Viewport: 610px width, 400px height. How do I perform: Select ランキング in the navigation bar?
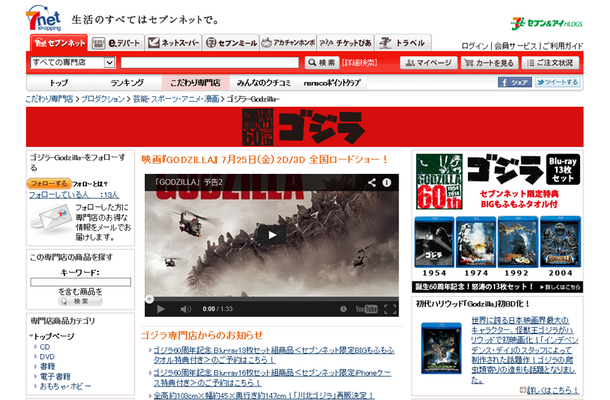(x=127, y=82)
